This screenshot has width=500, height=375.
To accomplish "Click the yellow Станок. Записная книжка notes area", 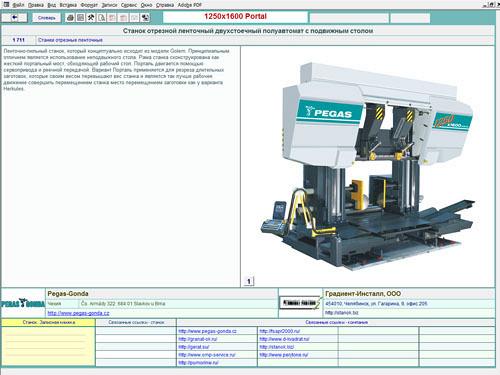I will click(48, 346).
